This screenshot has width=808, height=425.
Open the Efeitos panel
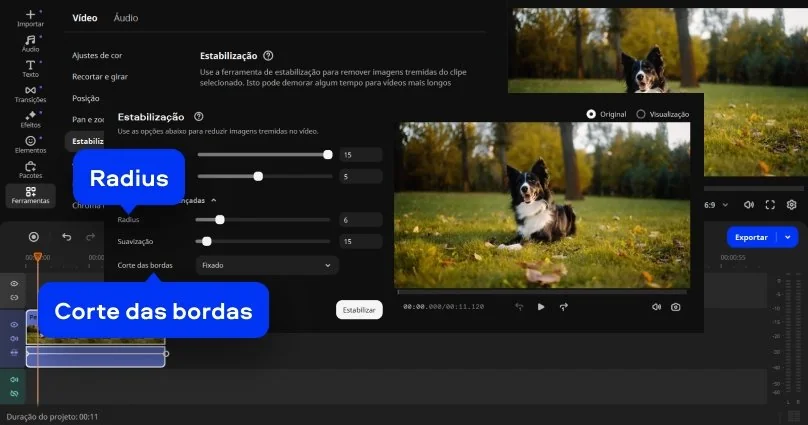coord(30,119)
